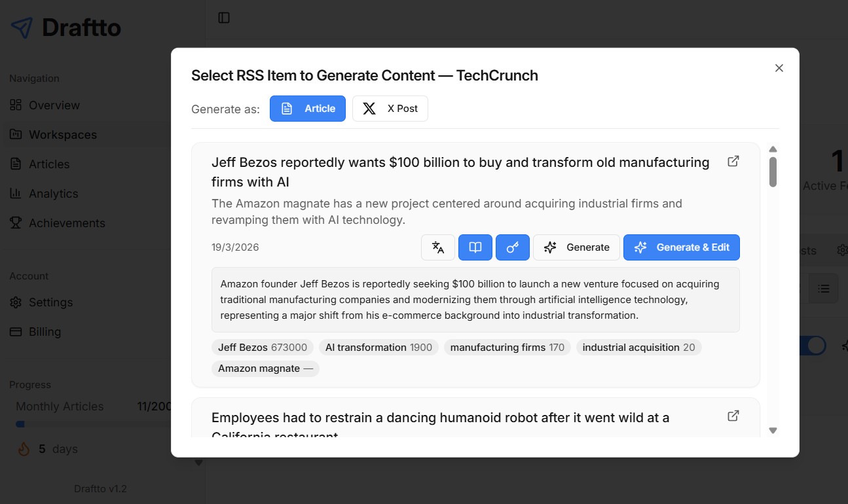Click the Monthly Articles 11/200 count
The height and width of the screenshot is (504, 848).
pyautogui.click(x=154, y=406)
